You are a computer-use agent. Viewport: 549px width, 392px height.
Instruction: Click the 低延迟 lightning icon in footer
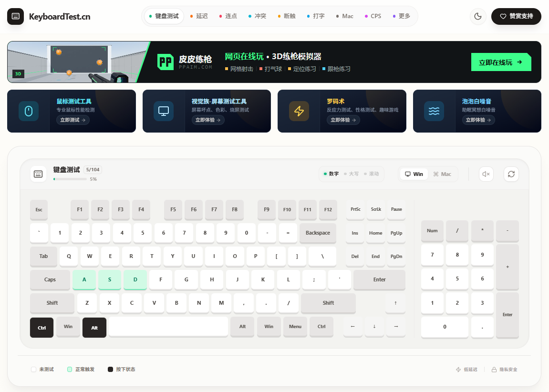click(x=458, y=370)
